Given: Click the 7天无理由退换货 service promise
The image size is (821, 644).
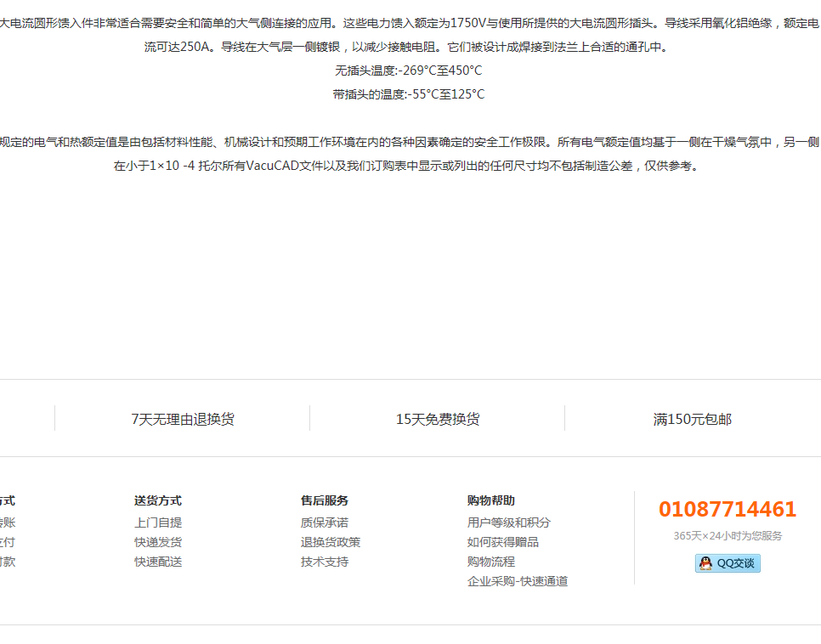Looking at the screenshot, I should point(183,419).
